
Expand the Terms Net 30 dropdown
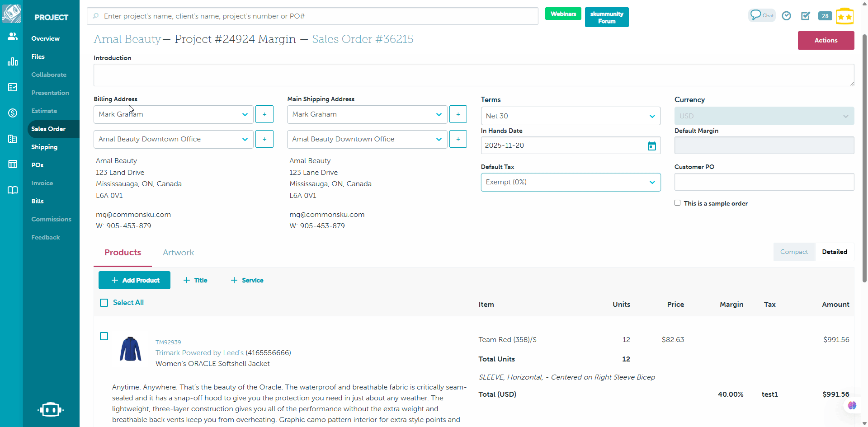click(x=571, y=116)
